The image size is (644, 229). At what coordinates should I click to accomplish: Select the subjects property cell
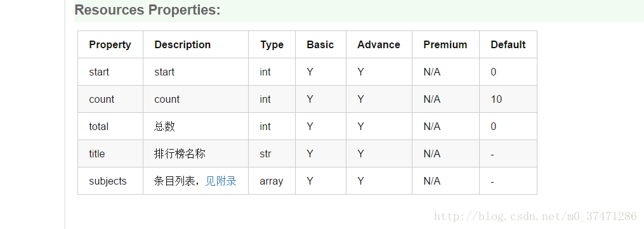tap(110, 181)
